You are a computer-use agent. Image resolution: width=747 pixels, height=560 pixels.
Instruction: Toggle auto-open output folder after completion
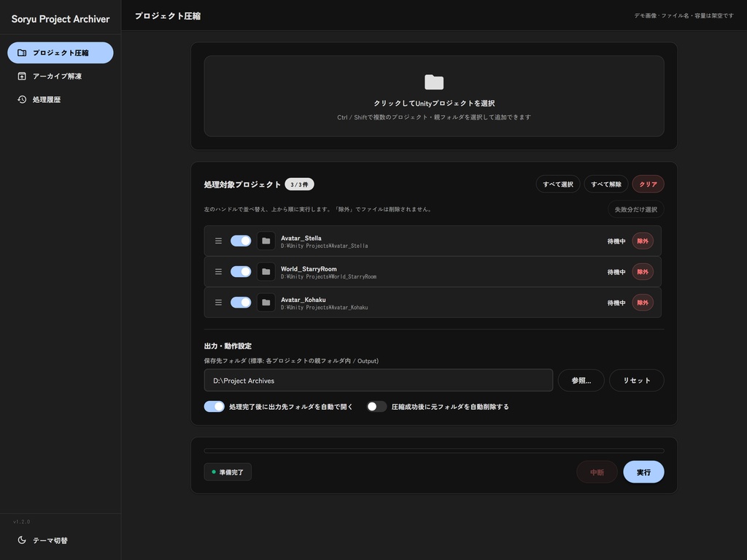[214, 407]
